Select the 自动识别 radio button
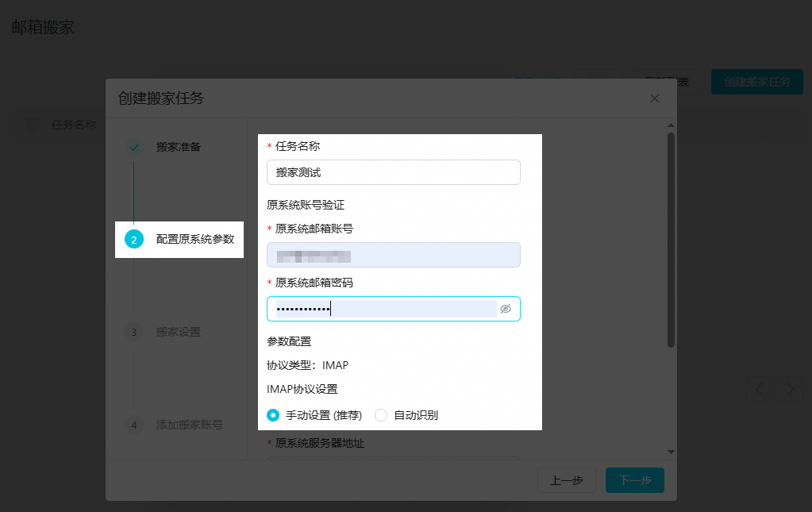This screenshot has width=812, height=512. pos(381,414)
